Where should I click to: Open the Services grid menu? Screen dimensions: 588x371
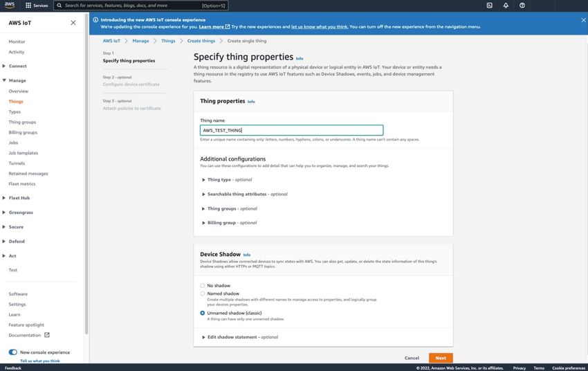[x=37, y=6]
